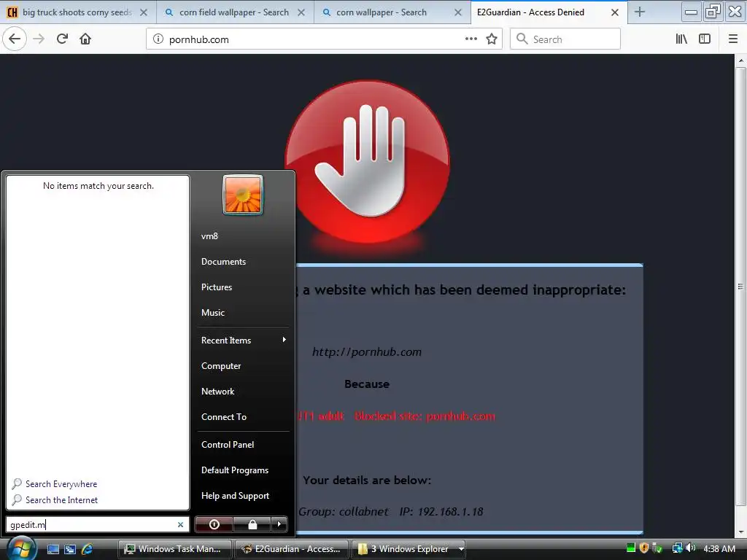This screenshot has height=560, width=747.
Task: Reload the current page
Action: (x=62, y=39)
